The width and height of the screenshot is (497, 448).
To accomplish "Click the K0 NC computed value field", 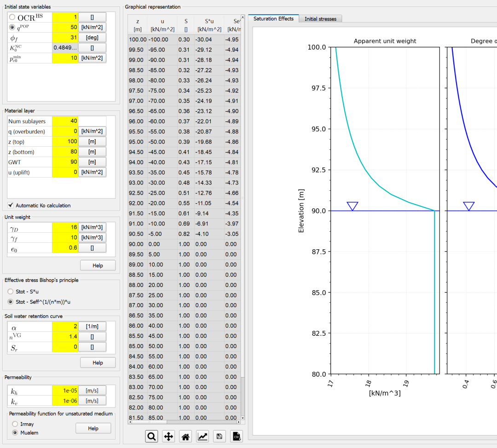I will point(65,48).
